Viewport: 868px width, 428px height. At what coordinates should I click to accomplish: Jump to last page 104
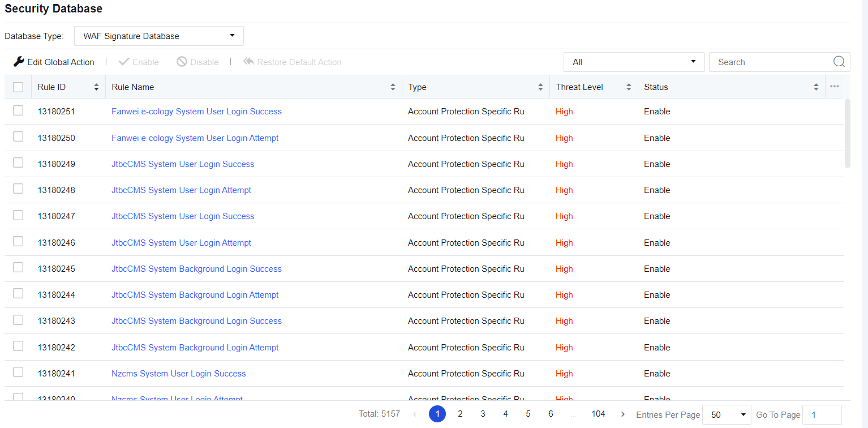pos(598,414)
